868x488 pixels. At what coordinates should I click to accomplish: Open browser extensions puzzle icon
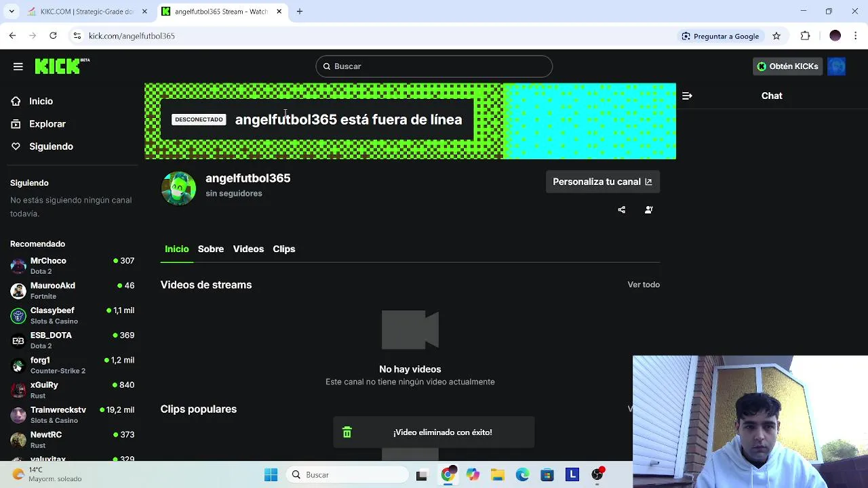tap(806, 36)
